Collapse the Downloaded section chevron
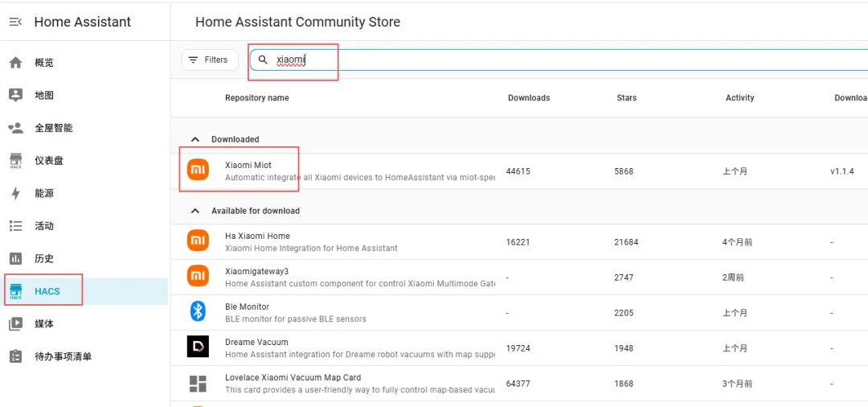The image size is (868, 407). [194, 139]
